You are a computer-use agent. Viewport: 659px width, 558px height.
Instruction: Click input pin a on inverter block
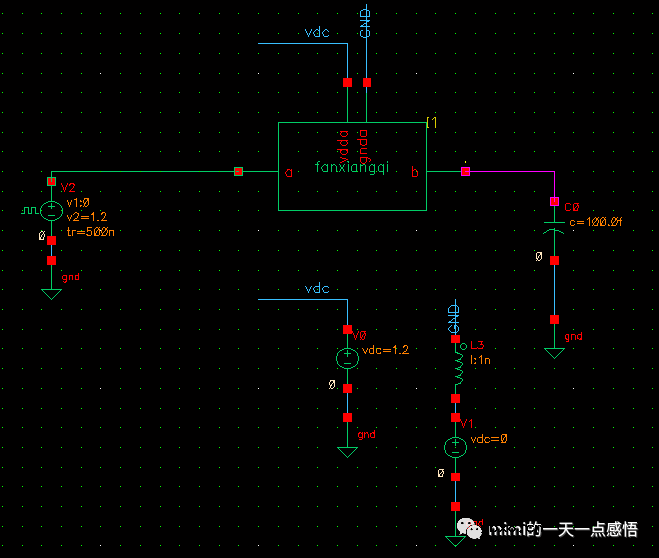click(x=288, y=172)
